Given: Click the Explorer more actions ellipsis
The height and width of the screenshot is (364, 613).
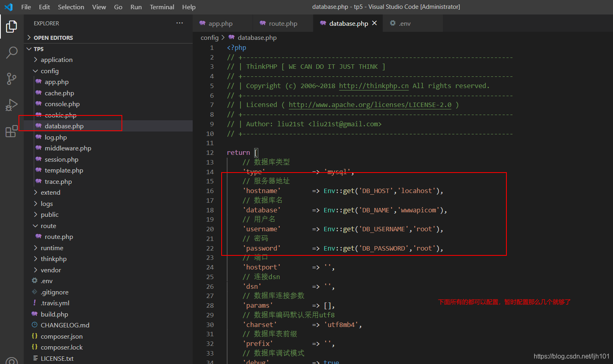Looking at the screenshot, I should [x=179, y=23].
